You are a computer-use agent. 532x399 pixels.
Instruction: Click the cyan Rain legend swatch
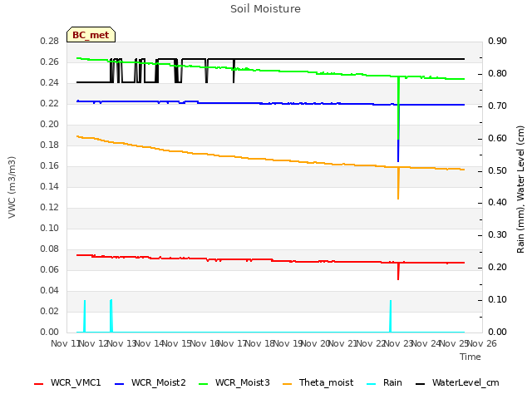pyautogui.click(x=372, y=384)
